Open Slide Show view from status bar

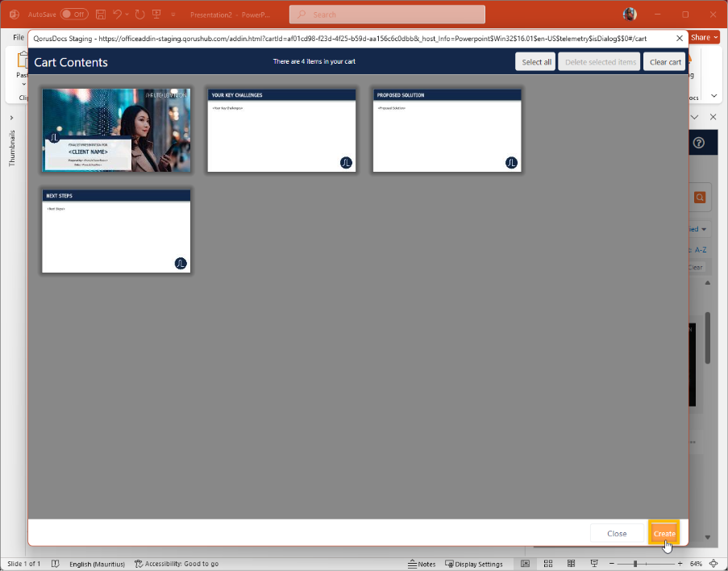point(594,563)
